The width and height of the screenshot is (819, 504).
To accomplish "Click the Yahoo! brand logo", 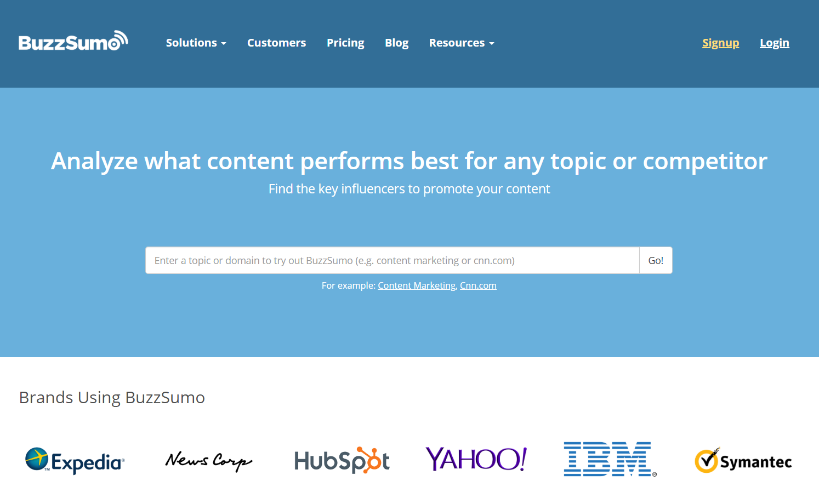I will click(476, 459).
